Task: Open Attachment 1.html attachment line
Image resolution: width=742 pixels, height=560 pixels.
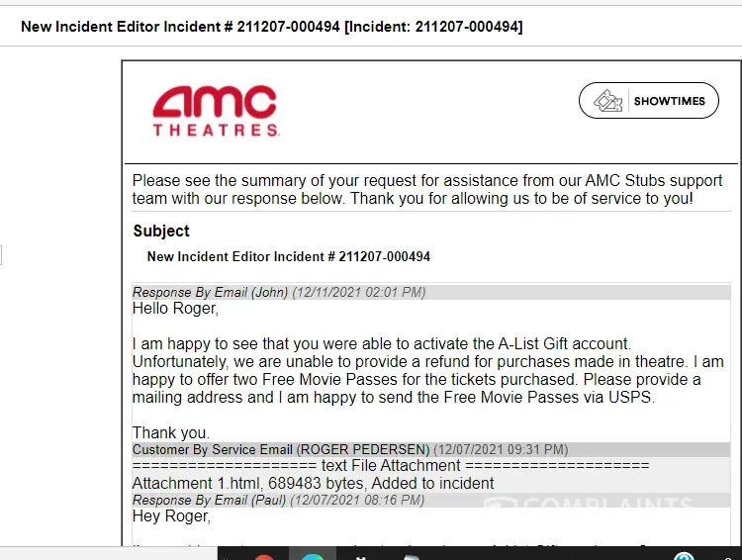Action: coord(314,484)
